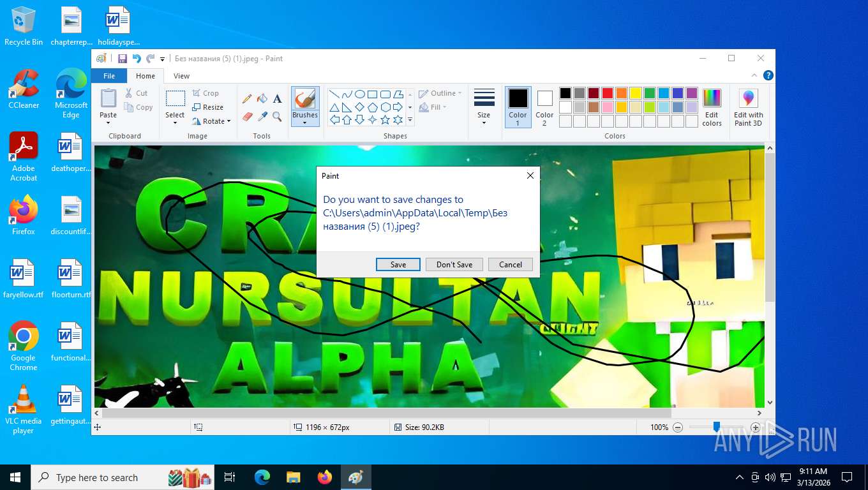
Task: Expand the Shapes gallery more arrow
Action: pos(410,120)
